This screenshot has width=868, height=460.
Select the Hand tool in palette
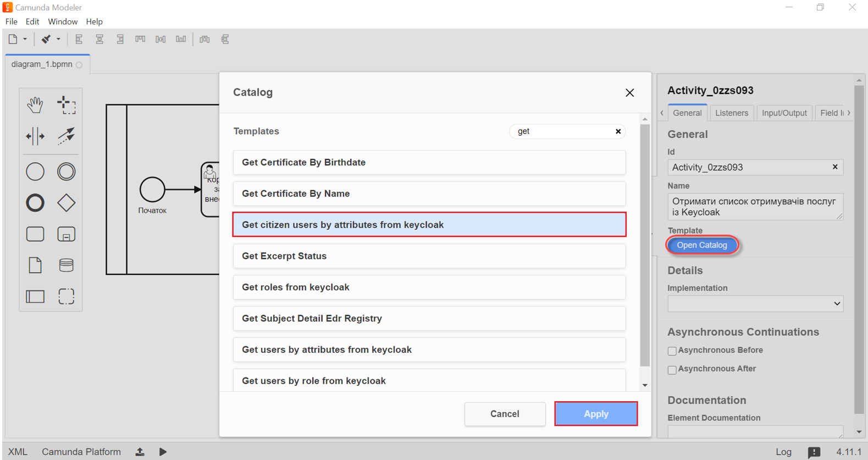tap(35, 104)
